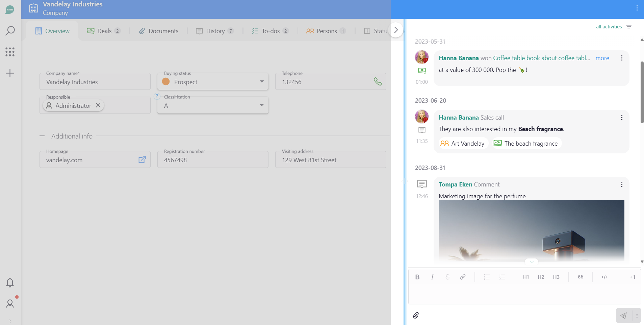Click the plus icon to add new
The width and height of the screenshot is (644, 325).
click(10, 73)
